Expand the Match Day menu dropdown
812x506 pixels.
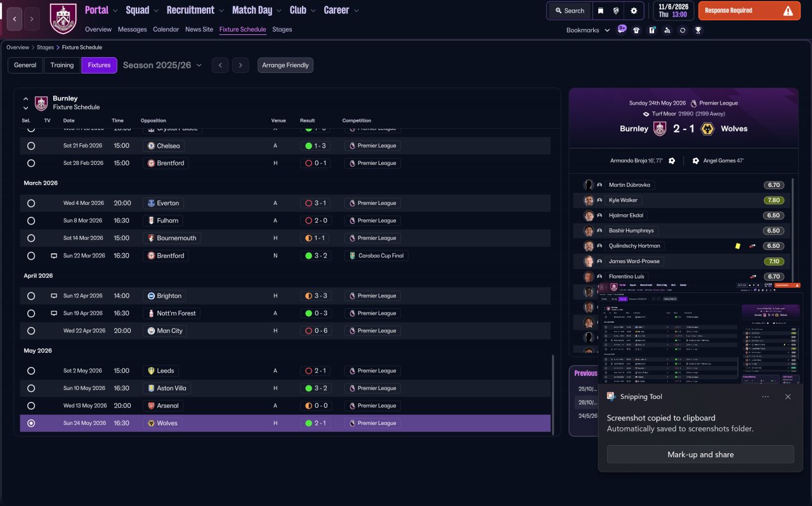(278, 11)
